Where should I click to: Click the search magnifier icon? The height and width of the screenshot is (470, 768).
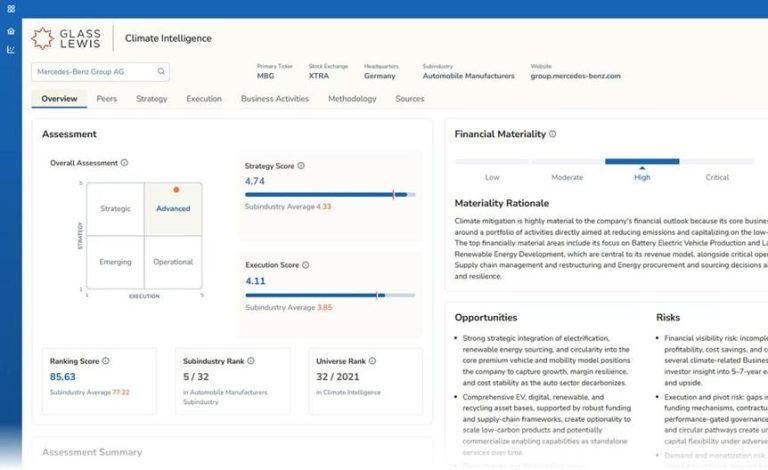160,72
